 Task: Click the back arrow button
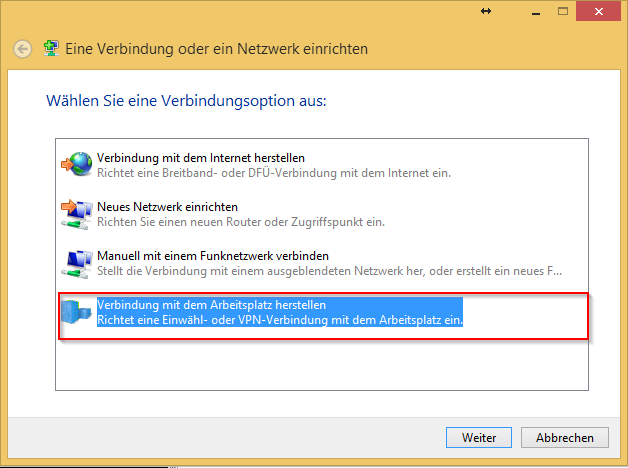click(22, 49)
